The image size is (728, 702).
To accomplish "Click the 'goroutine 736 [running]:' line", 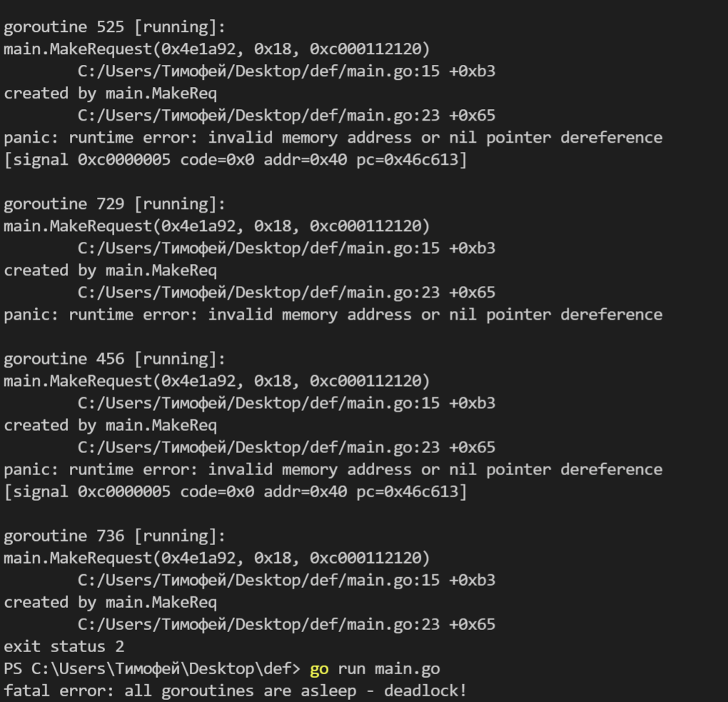I will pos(115,536).
